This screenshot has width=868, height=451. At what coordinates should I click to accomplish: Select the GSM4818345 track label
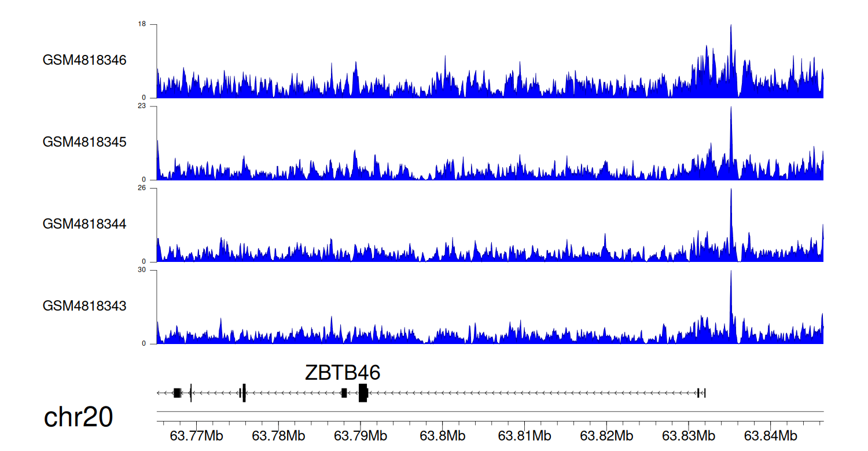tap(84, 142)
